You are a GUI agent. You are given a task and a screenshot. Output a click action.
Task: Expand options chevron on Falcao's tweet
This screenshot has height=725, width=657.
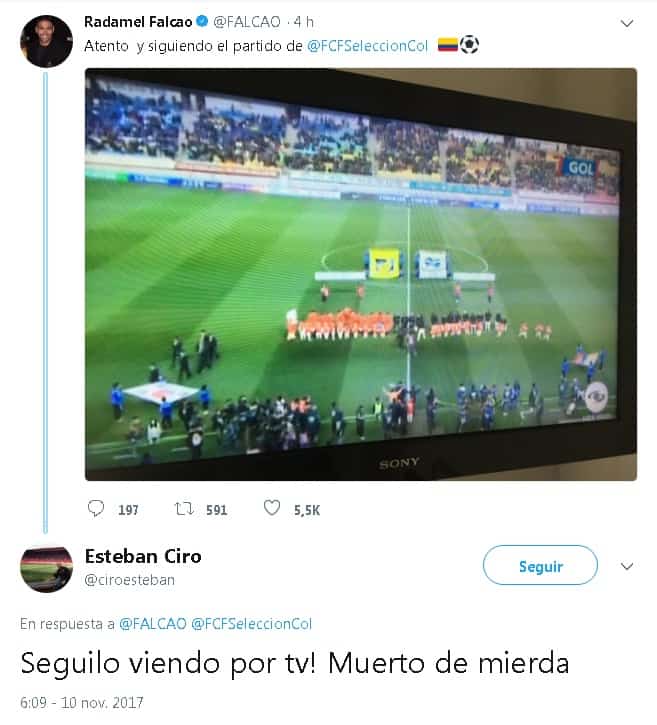pyautogui.click(x=626, y=23)
